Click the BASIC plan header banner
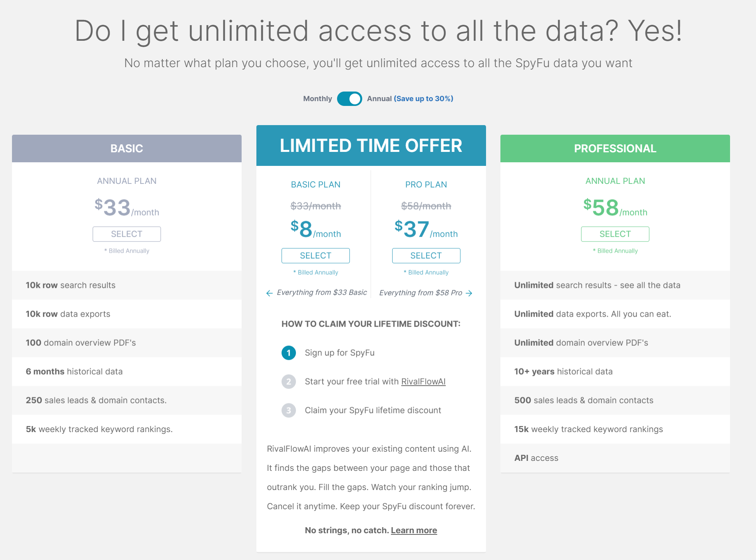Image resolution: width=756 pixels, height=560 pixels. (127, 149)
